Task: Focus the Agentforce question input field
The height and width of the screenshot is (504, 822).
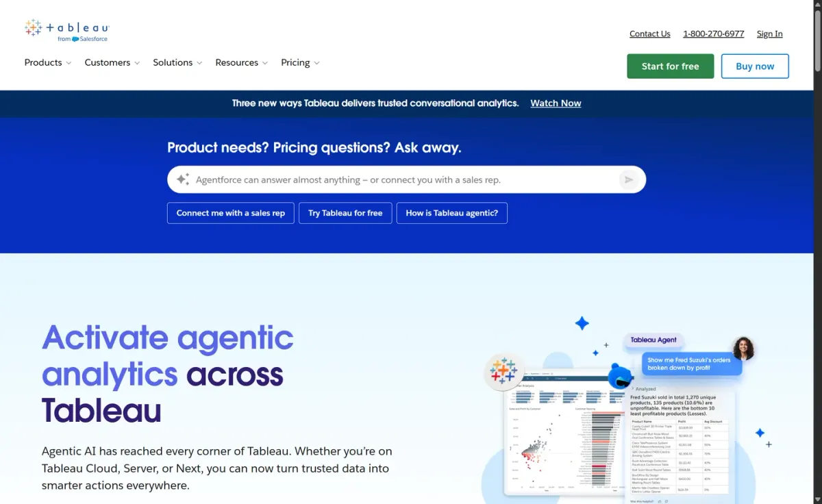Action: tap(406, 179)
